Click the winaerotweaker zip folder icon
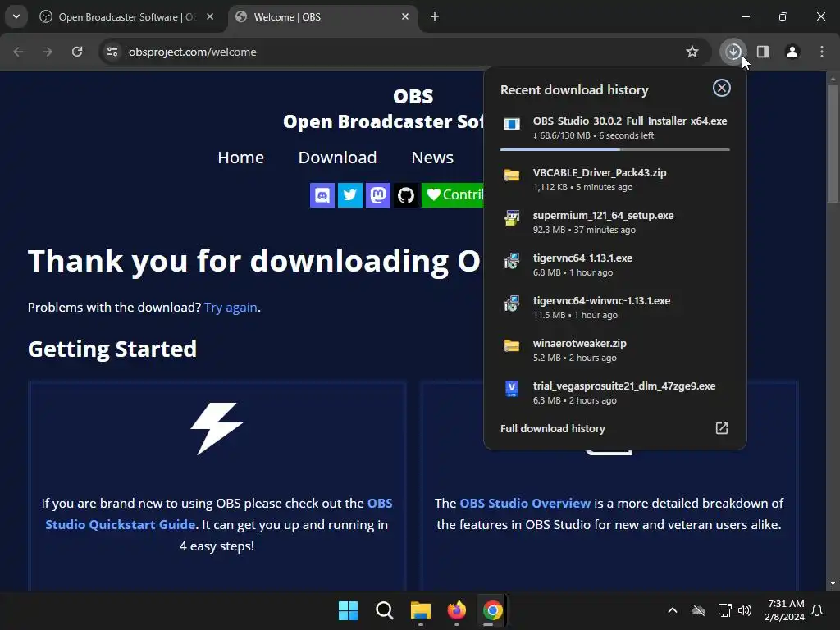840x630 pixels. pyautogui.click(x=512, y=346)
